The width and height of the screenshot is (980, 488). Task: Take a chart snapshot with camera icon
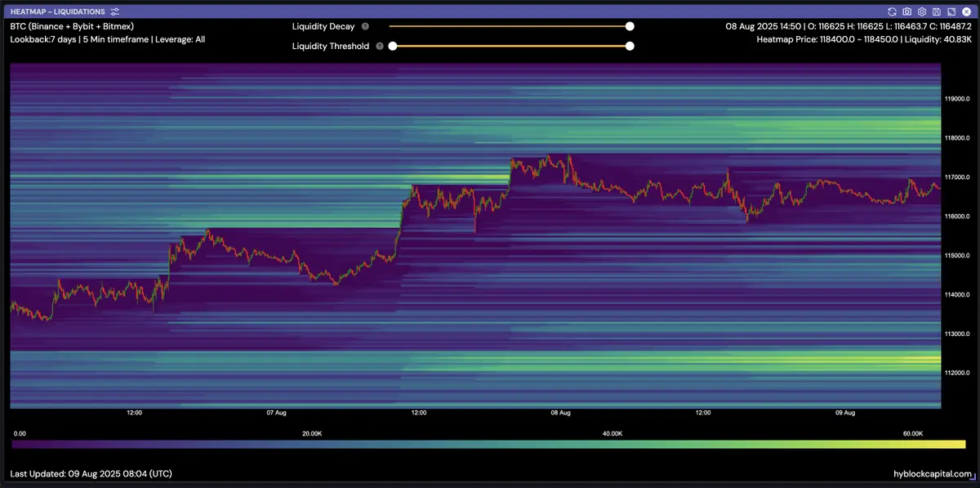point(907,11)
